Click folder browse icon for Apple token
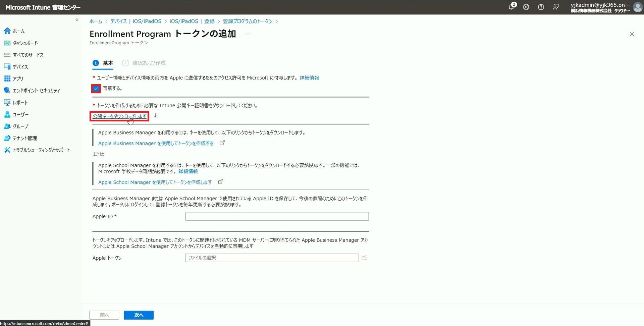This screenshot has width=644, height=326. tap(365, 258)
